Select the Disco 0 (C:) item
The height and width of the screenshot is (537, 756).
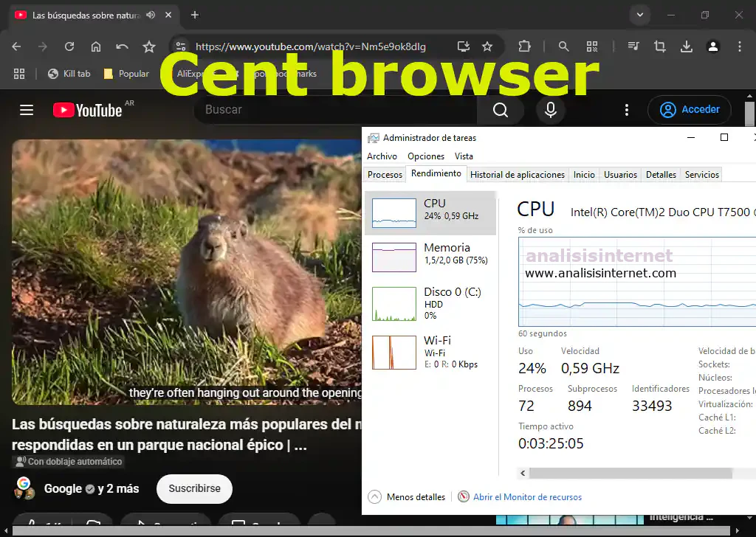[x=430, y=303]
